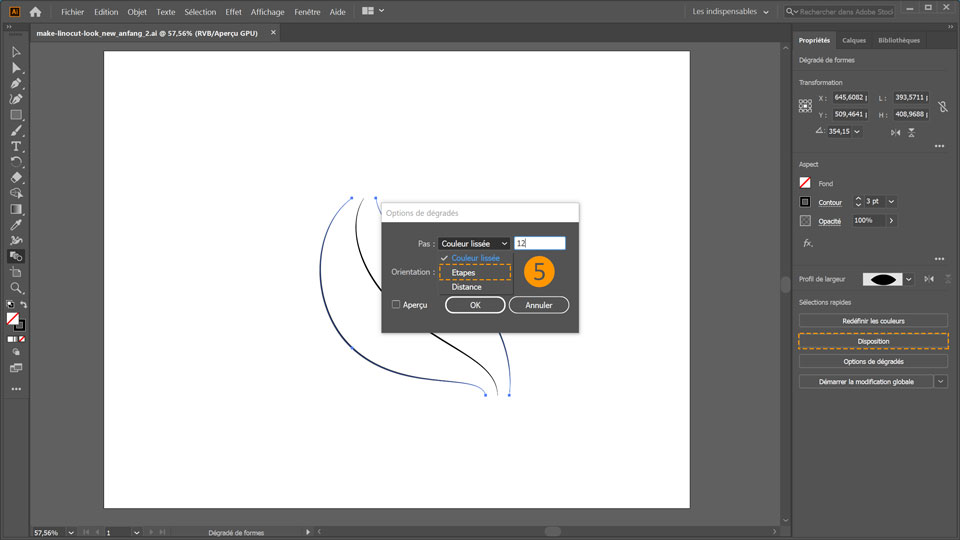Choose Couleur lissée in the Pas list

[x=475, y=258]
